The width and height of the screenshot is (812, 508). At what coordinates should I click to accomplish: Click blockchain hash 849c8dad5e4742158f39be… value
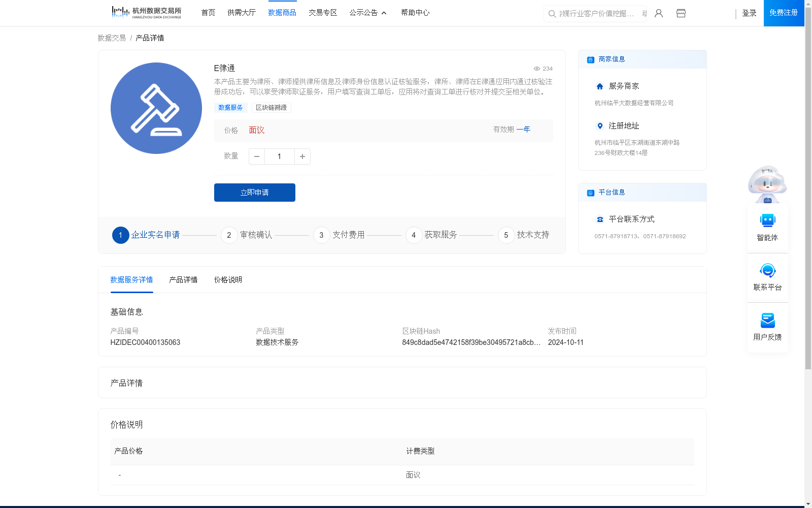tap(471, 342)
